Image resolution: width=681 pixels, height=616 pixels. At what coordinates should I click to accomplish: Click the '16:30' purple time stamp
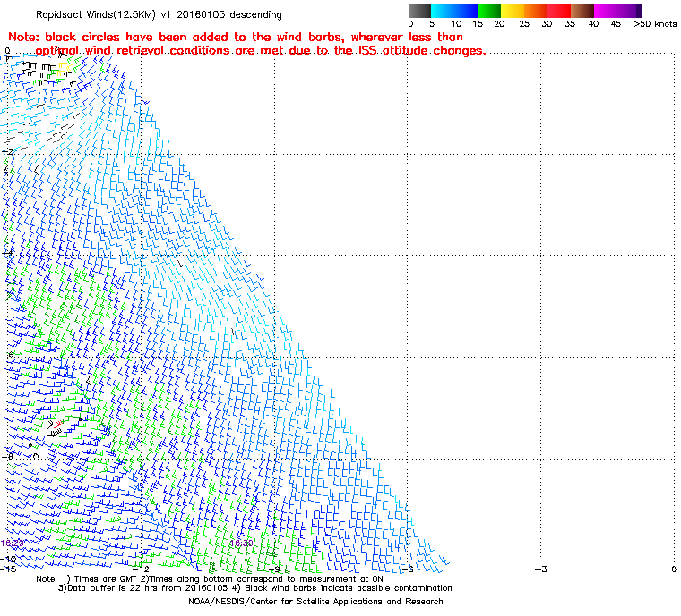pos(241,543)
